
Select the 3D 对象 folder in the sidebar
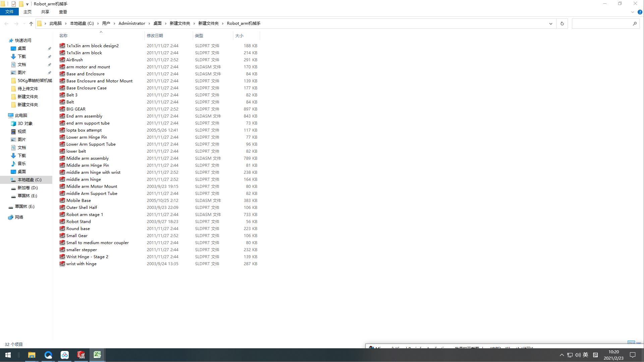(25, 124)
